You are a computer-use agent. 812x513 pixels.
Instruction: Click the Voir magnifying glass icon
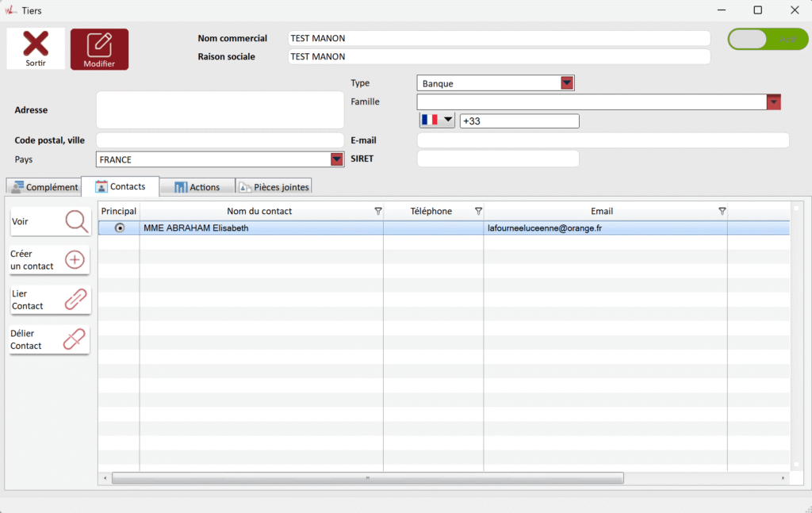coord(76,221)
